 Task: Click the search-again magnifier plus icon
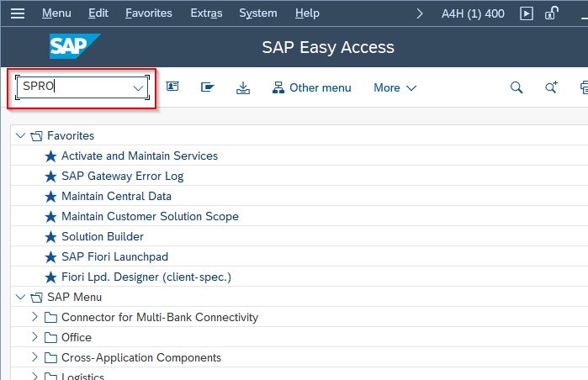(551, 87)
